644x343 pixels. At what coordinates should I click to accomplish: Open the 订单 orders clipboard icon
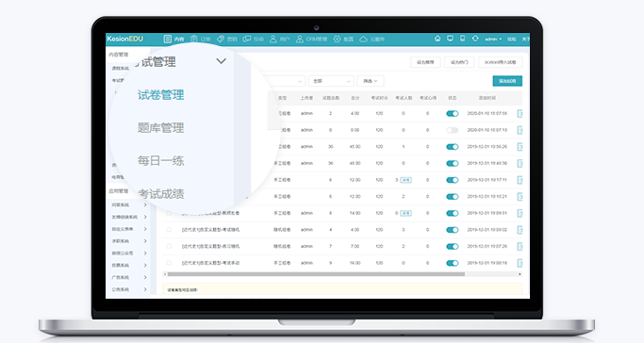coord(194,39)
